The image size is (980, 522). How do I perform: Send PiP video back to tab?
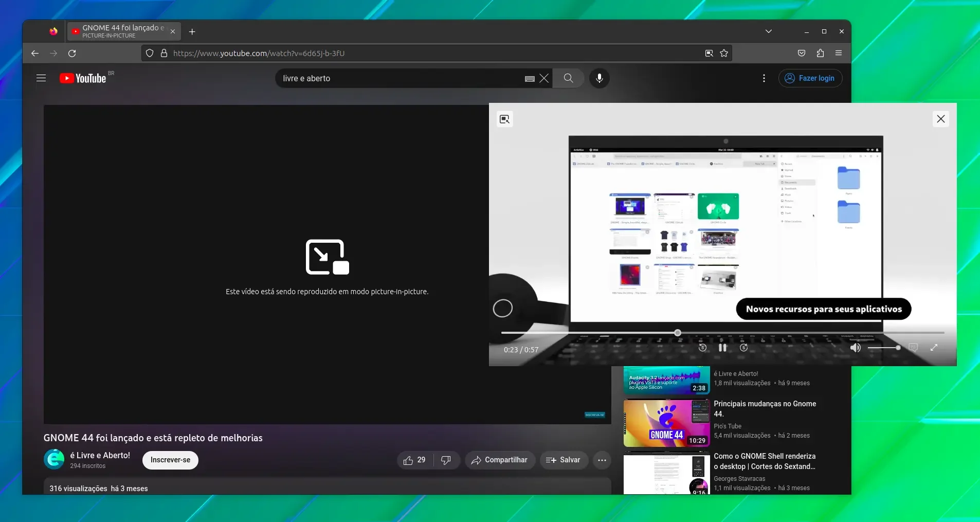tap(505, 119)
